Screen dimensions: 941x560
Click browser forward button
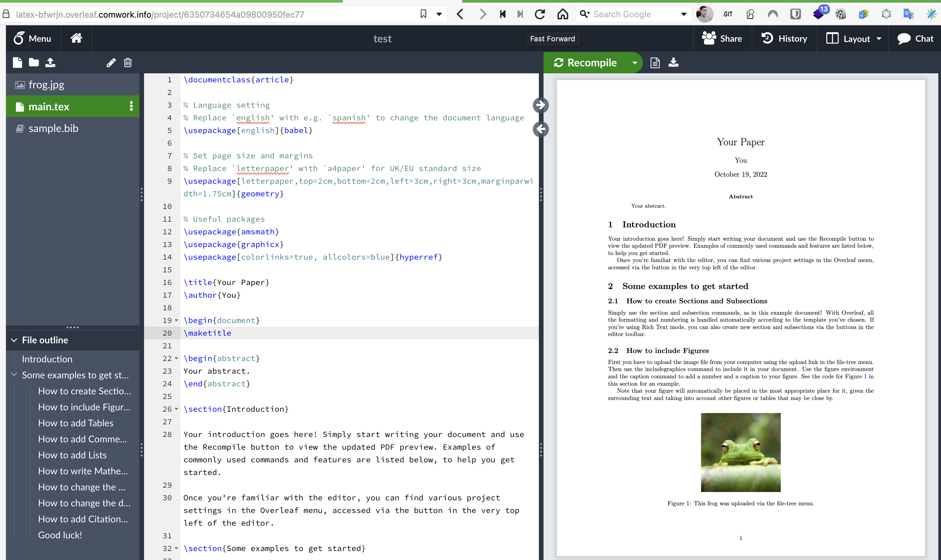(x=483, y=14)
